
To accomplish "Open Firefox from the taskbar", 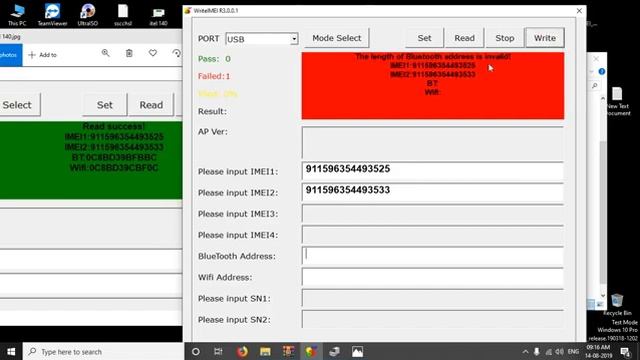I will click(x=242, y=351).
